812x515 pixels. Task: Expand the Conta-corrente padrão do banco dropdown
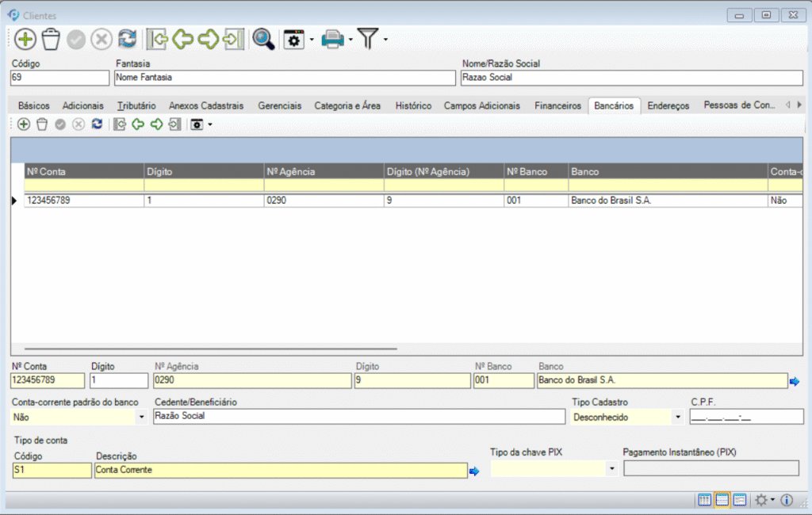pos(141,417)
